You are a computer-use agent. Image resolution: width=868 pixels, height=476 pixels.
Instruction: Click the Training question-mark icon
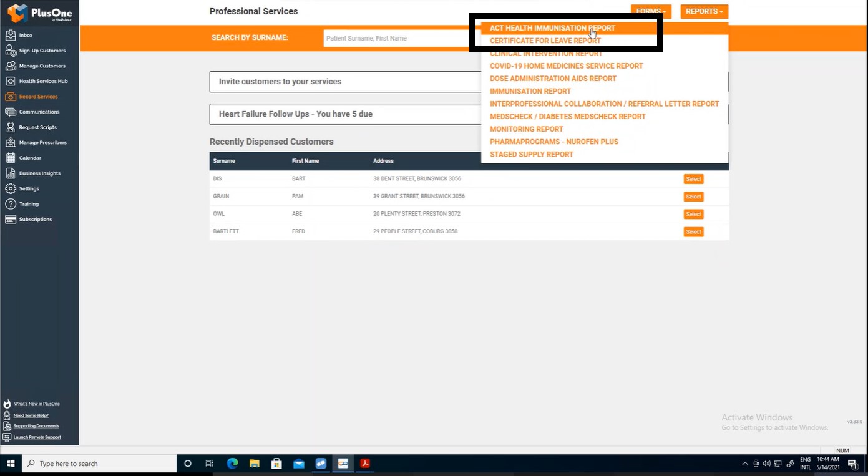click(10, 204)
